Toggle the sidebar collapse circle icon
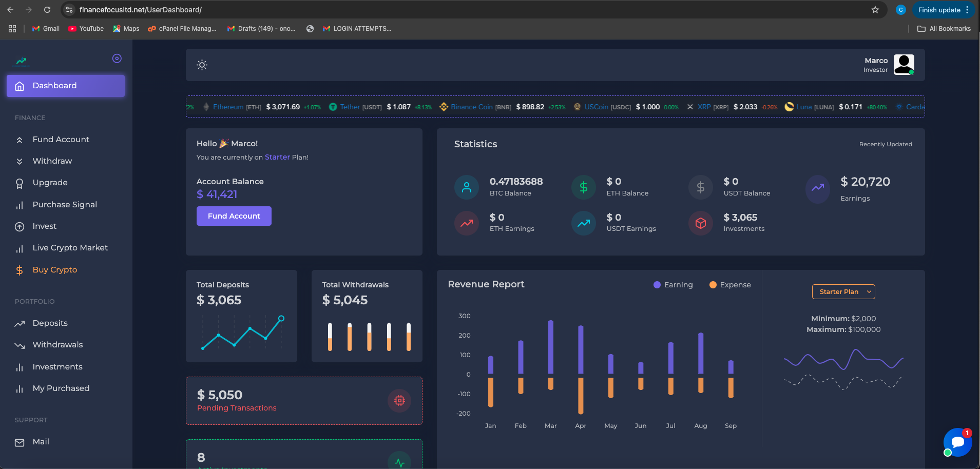Image resolution: width=980 pixels, height=469 pixels. tap(117, 58)
